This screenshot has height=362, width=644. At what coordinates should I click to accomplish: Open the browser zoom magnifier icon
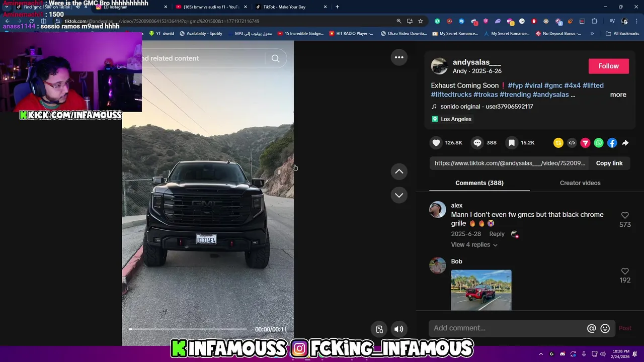398,21
